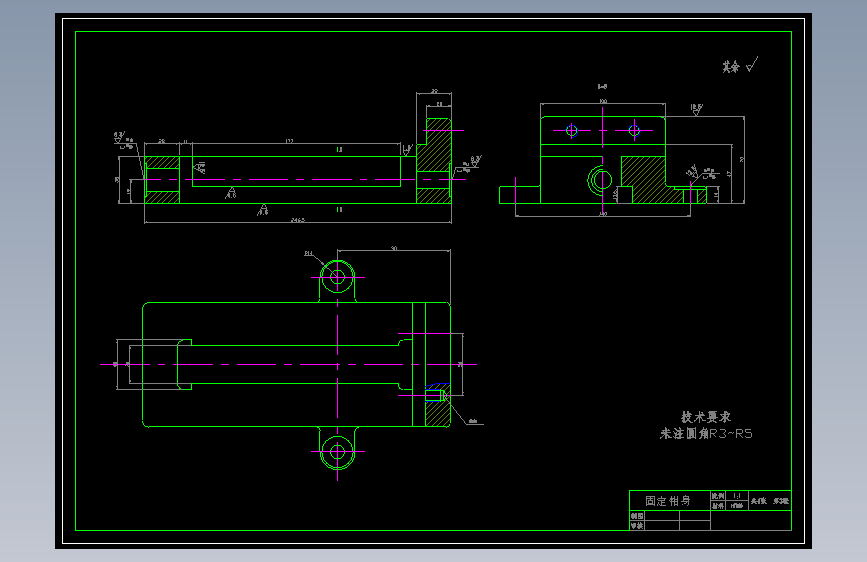Click the 技术要求 heading text
The width and height of the screenshot is (867, 562).
706,417
